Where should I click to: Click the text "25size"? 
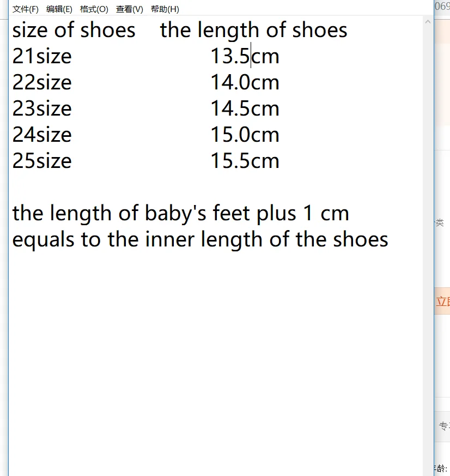point(42,161)
